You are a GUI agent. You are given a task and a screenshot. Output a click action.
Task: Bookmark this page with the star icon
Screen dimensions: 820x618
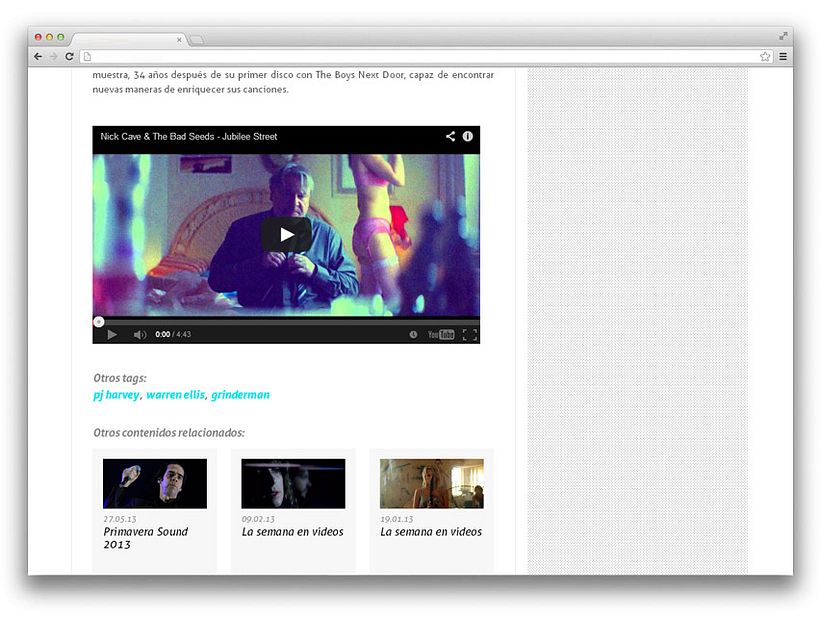(765, 57)
